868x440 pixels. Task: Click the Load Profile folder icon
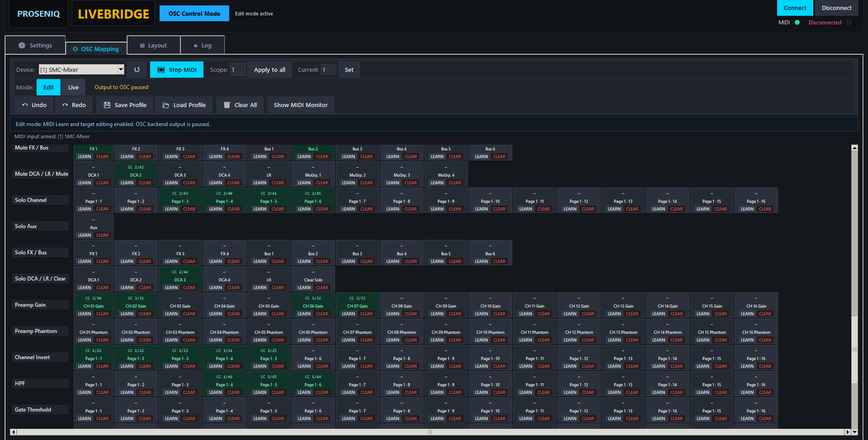[x=166, y=105]
